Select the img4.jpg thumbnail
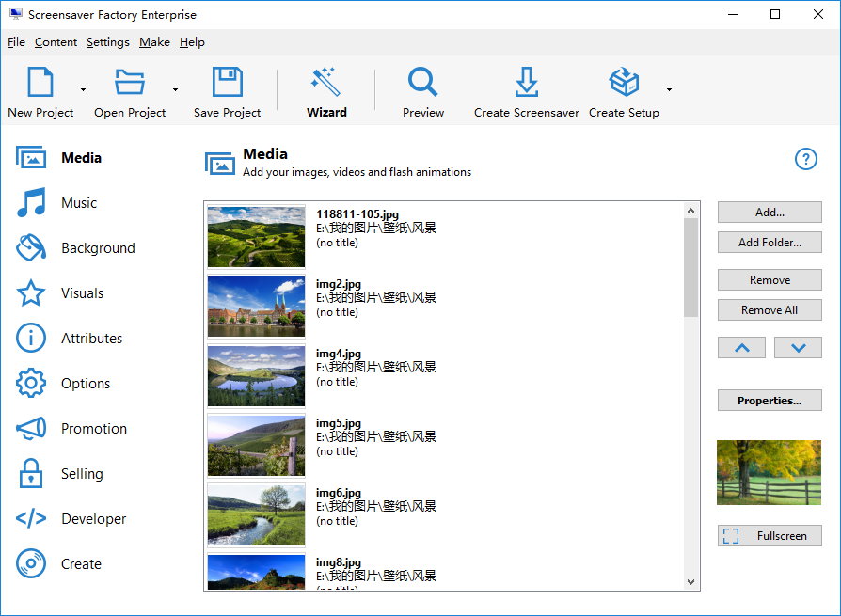The width and height of the screenshot is (841, 616). (x=257, y=376)
